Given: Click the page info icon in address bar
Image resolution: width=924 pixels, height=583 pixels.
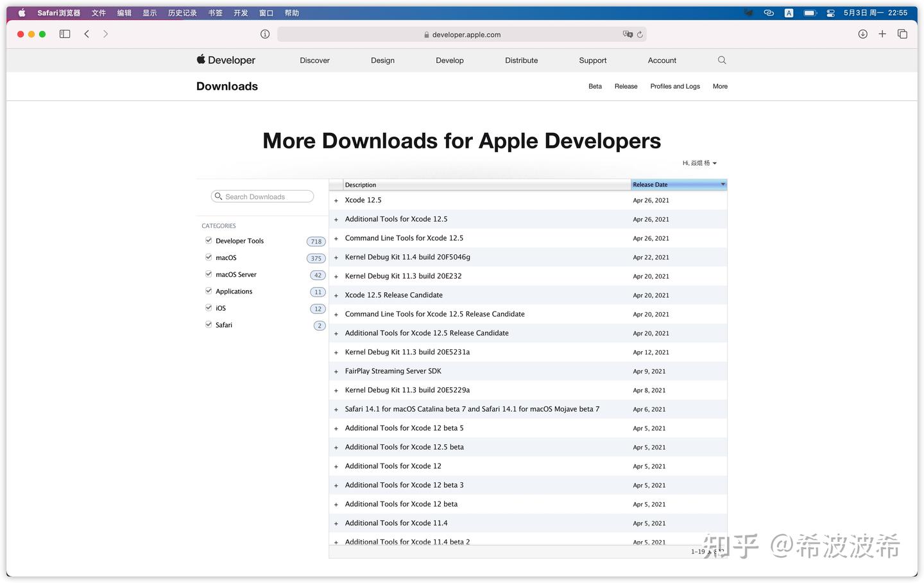Looking at the screenshot, I should (265, 34).
